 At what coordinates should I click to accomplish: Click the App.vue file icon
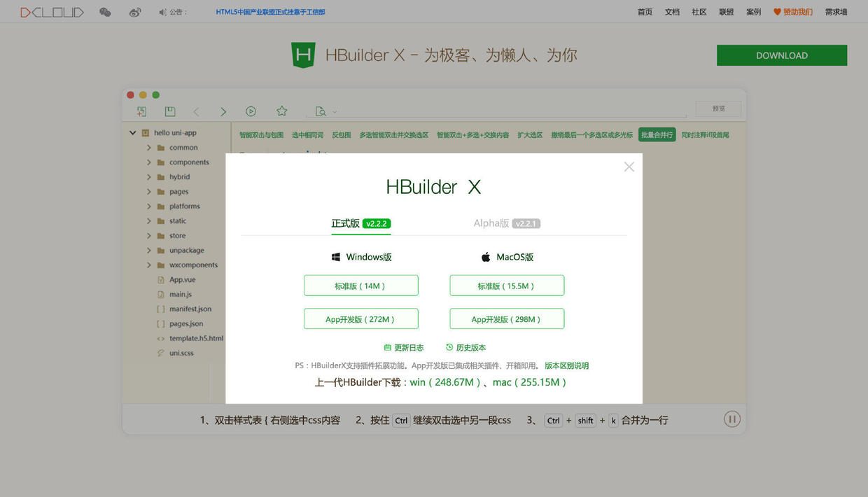(x=161, y=279)
